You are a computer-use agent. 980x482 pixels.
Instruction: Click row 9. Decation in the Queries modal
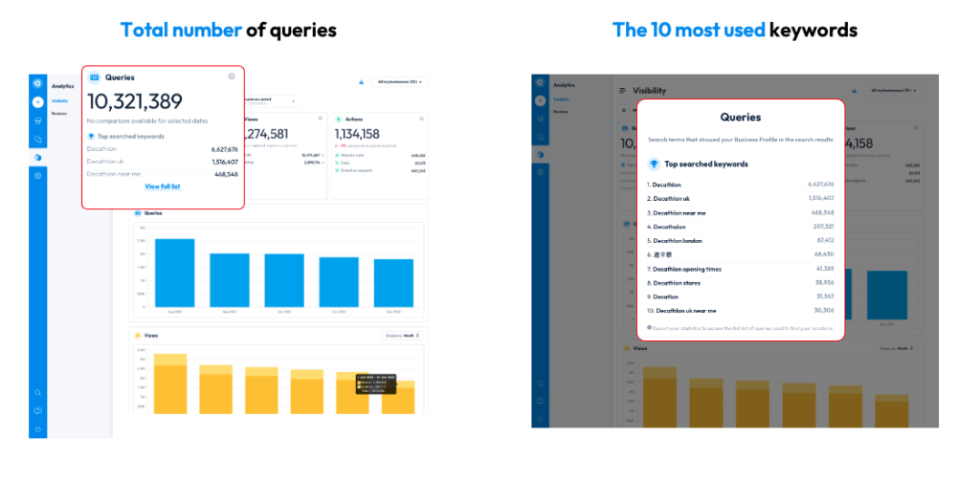pos(741,296)
